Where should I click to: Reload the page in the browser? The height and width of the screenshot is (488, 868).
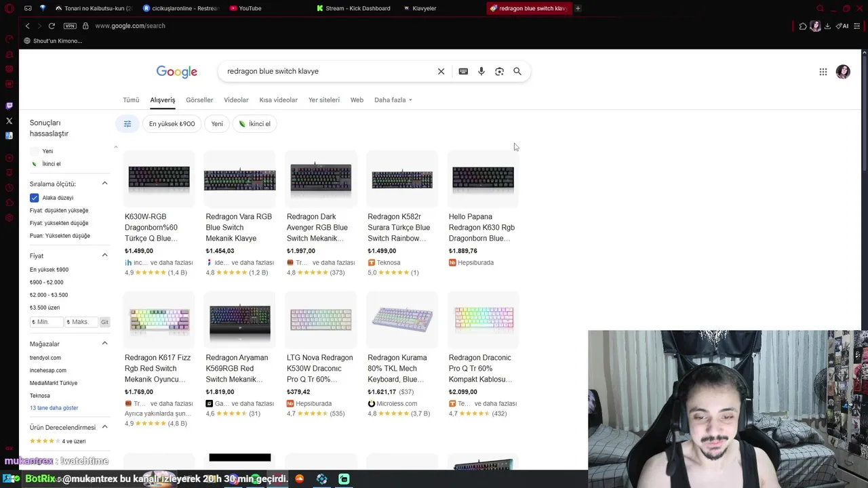[52, 26]
